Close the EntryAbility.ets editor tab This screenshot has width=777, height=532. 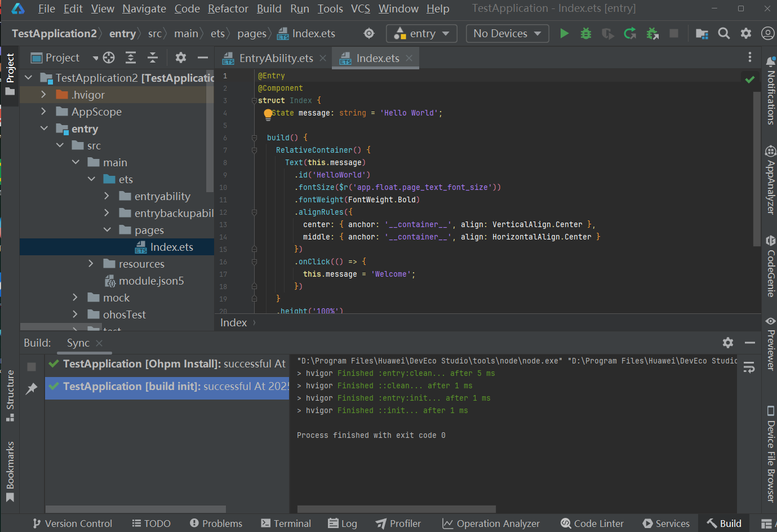click(323, 58)
